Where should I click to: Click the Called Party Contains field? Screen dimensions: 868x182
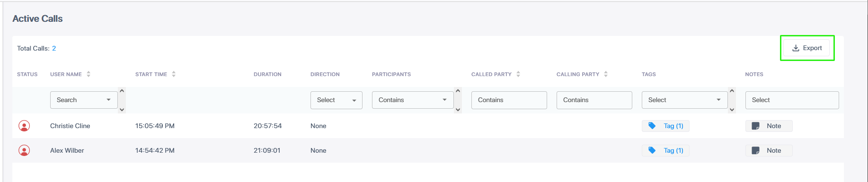[509, 100]
